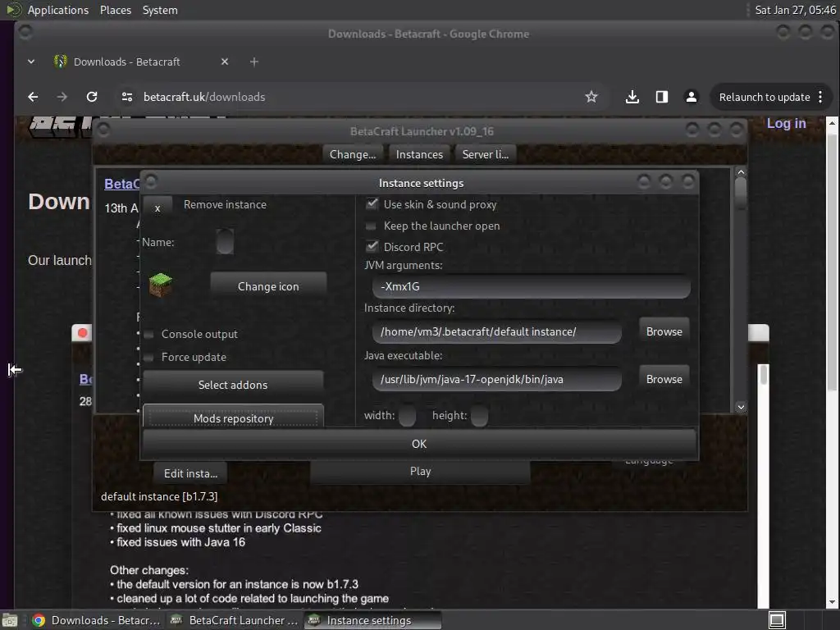Enable Force update checkbox
840x630 pixels.
[149, 358]
